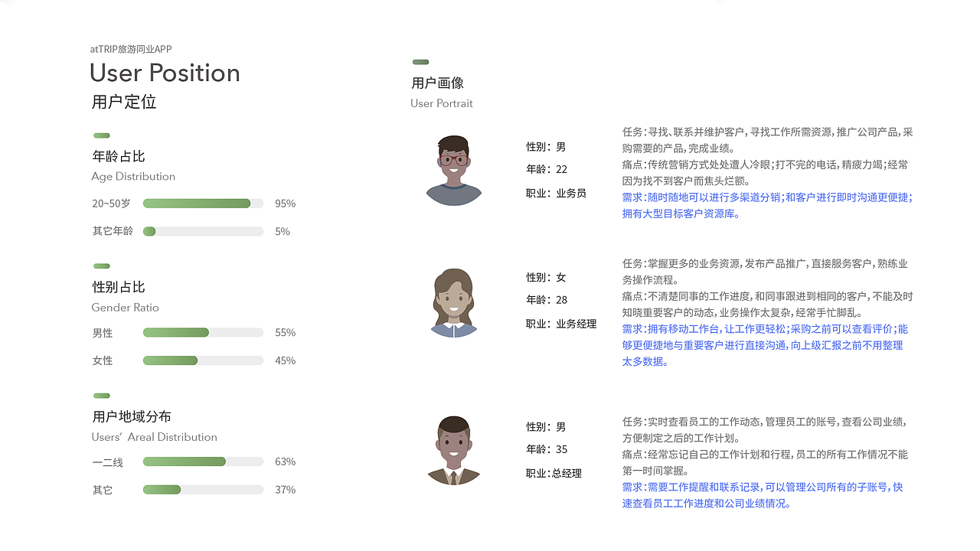
Task: Click 年龄：22 text
Action: pyautogui.click(x=547, y=169)
